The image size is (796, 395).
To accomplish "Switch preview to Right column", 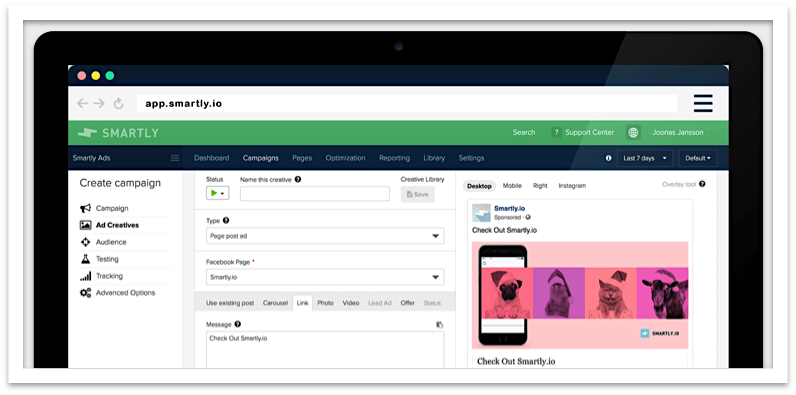I will click(540, 186).
